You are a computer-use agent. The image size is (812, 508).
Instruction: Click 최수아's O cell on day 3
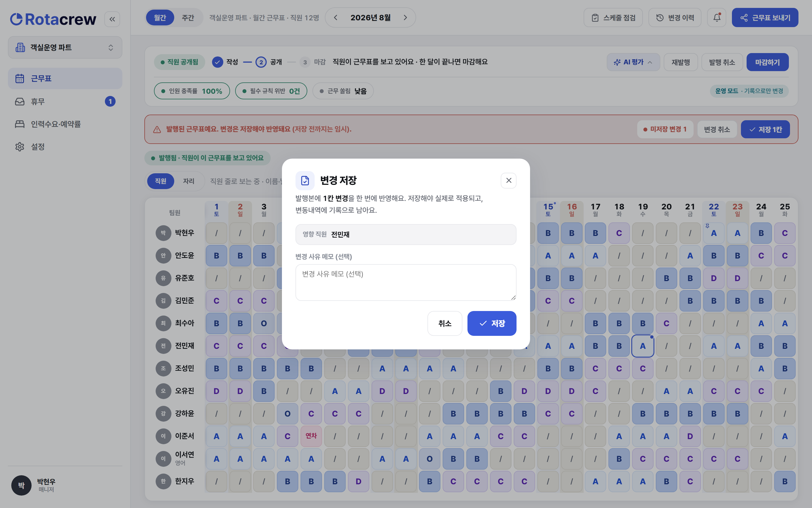pos(264,323)
